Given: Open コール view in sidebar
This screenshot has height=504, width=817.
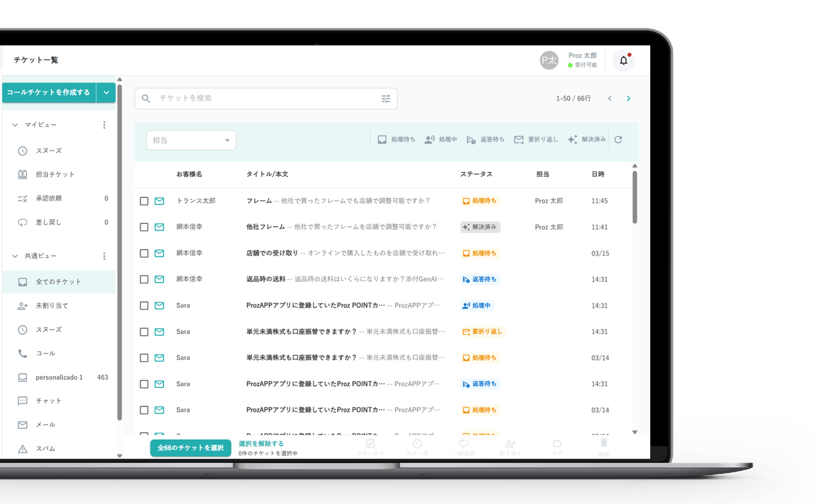Looking at the screenshot, I should coord(59,353).
